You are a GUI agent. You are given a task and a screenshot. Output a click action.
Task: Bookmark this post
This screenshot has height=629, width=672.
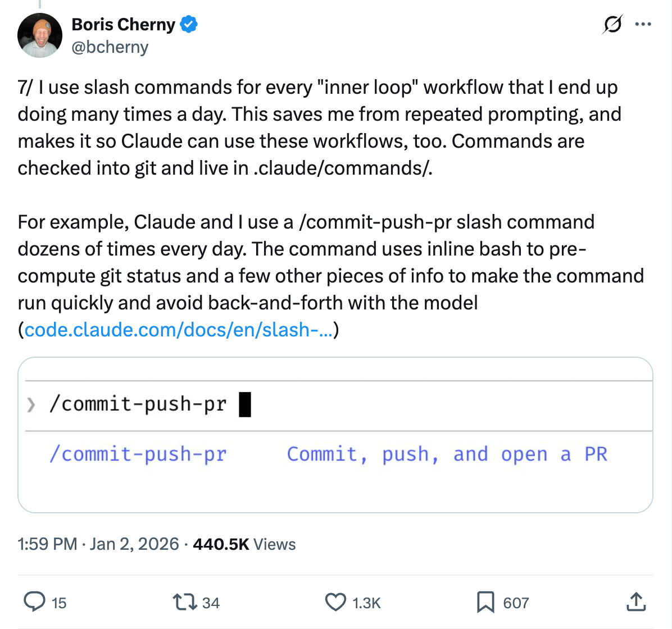(x=485, y=602)
